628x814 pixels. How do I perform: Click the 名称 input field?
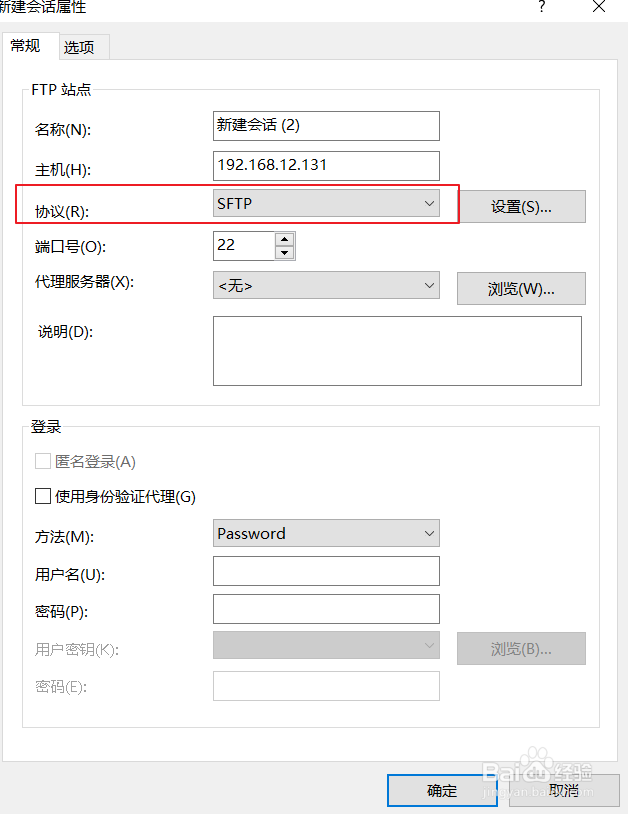326,125
